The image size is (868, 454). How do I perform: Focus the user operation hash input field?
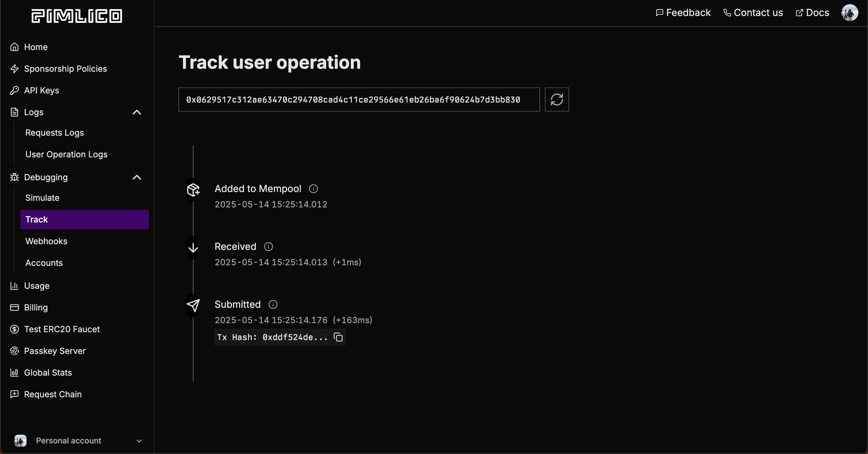359,99
